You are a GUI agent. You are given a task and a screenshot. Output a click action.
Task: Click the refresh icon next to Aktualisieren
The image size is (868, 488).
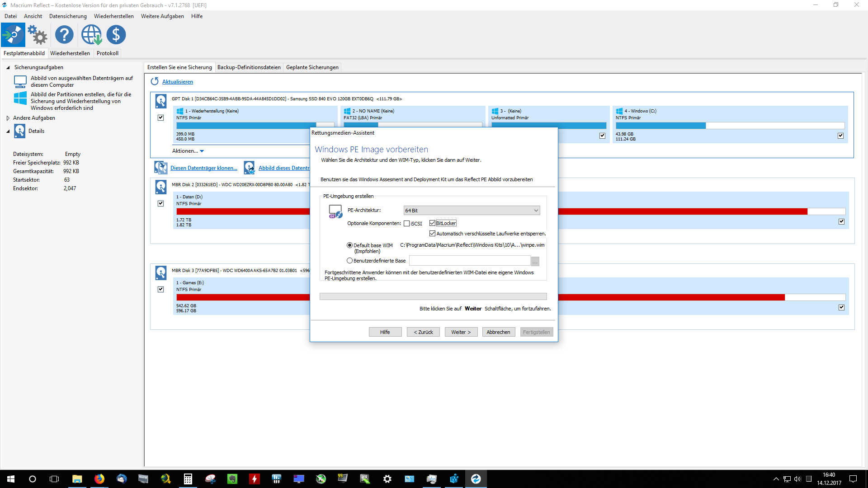155,81
